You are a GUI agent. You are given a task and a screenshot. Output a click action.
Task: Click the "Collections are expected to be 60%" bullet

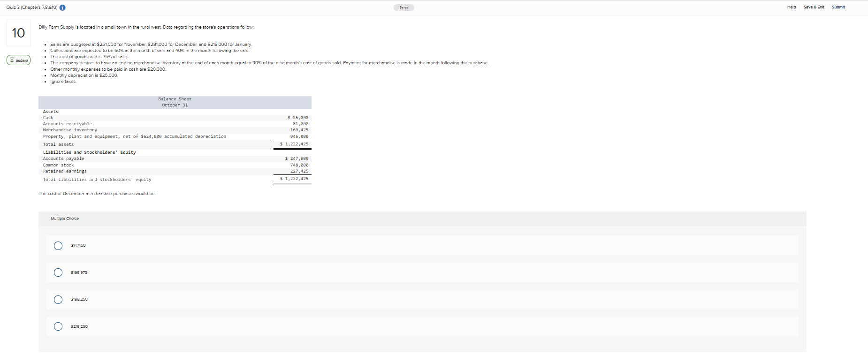[x=150, y=51]
